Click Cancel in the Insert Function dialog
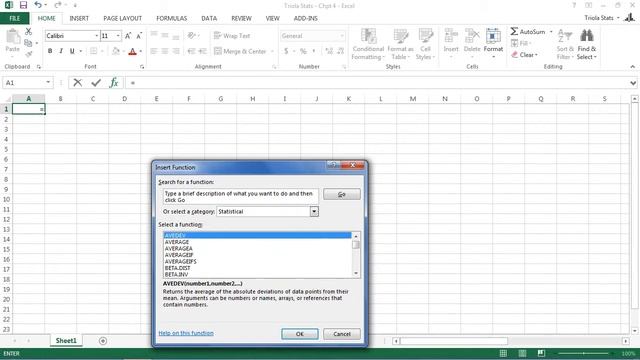 point(342,334)
